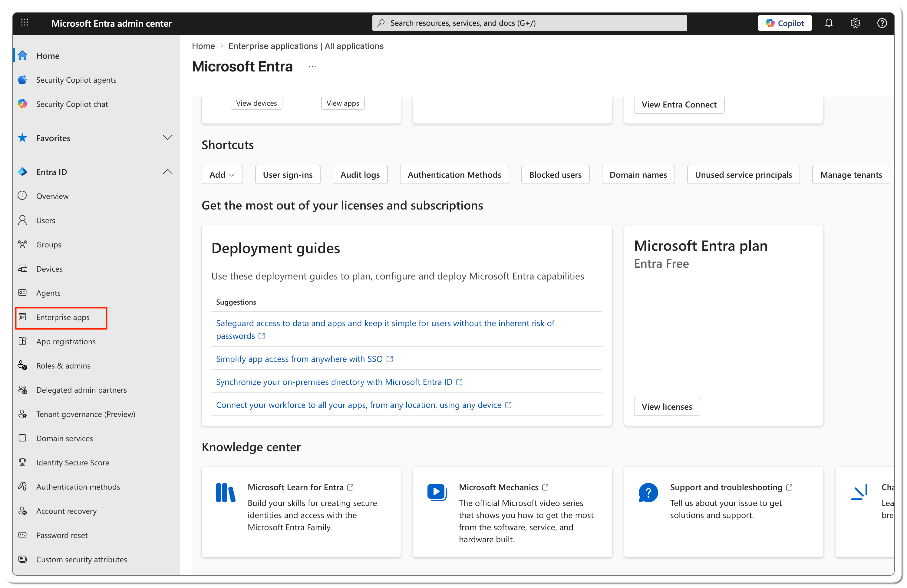
Task: Open the settings gear icon
Action: 855,23
